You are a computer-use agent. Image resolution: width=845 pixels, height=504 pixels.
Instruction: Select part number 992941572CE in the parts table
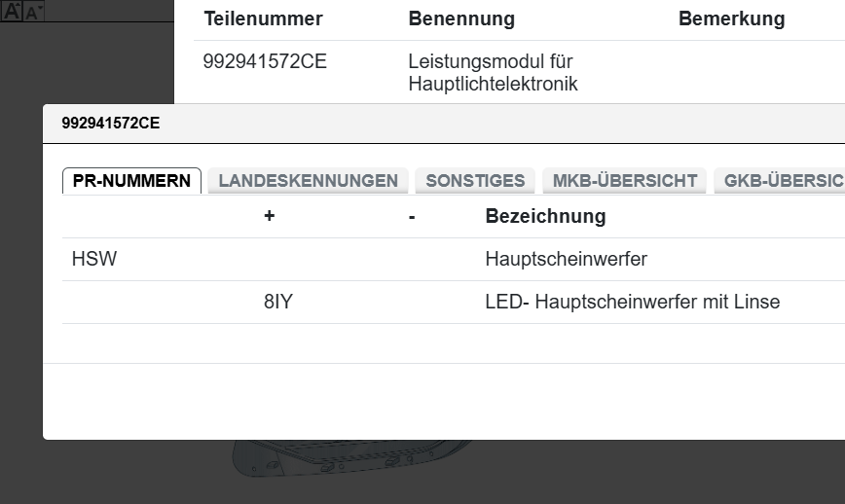pos(265,62)
